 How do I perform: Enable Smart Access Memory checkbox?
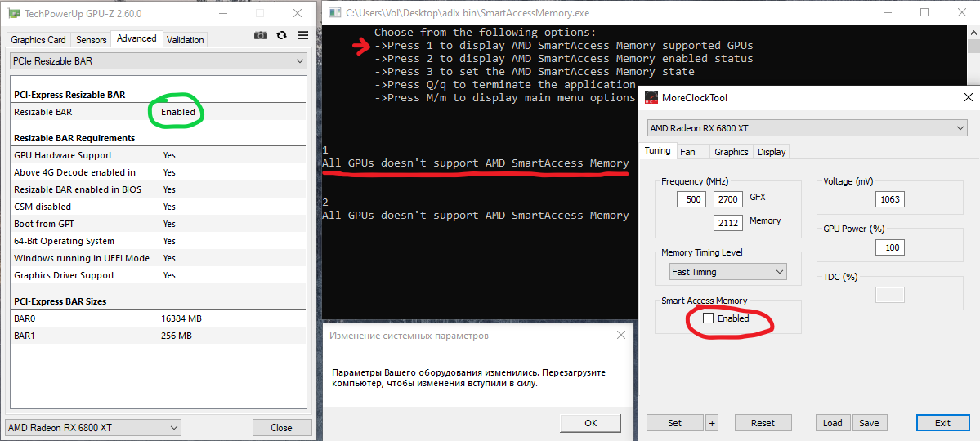(708, 318)
